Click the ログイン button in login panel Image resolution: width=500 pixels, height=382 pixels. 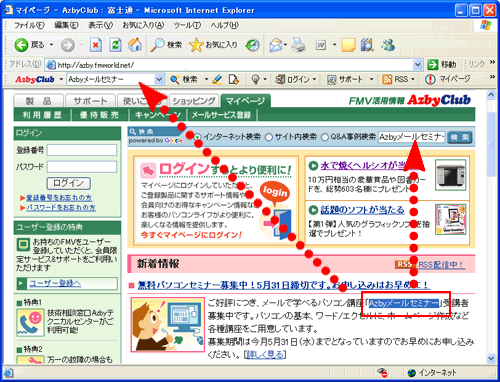click(68, 183)
